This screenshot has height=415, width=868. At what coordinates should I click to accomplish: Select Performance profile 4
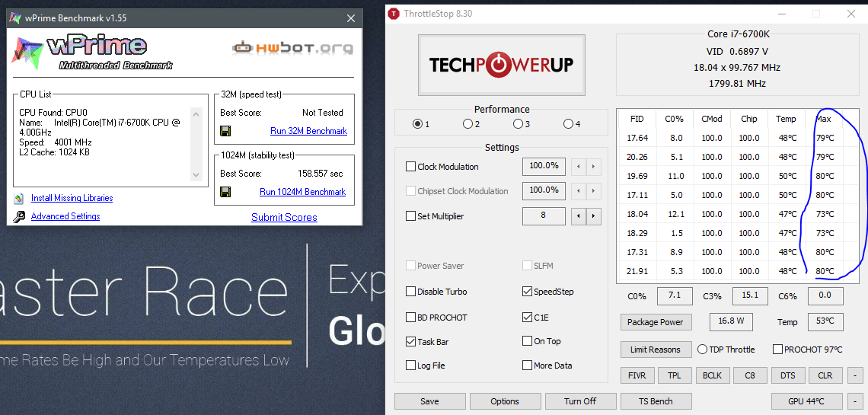point(568,124)
